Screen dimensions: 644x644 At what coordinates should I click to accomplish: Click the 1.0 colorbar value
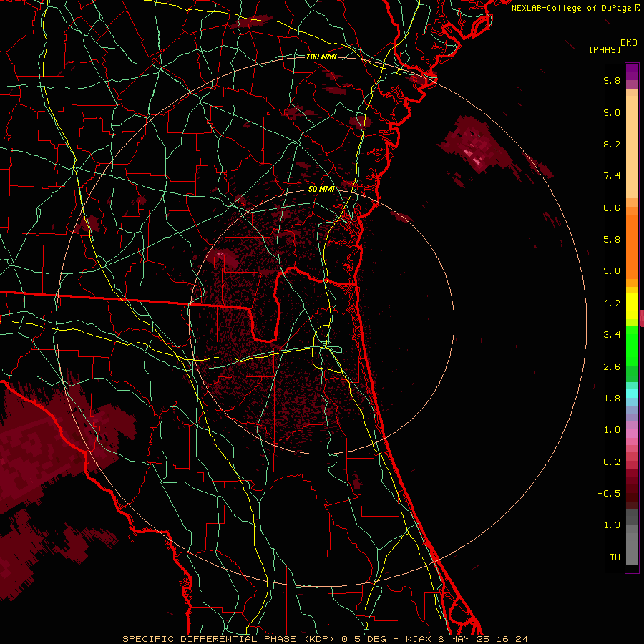point(612,430)
